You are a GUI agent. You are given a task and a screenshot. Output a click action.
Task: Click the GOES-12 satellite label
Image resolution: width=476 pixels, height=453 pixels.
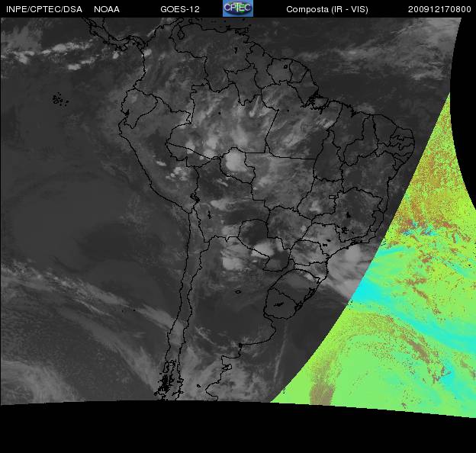(180, 9)
